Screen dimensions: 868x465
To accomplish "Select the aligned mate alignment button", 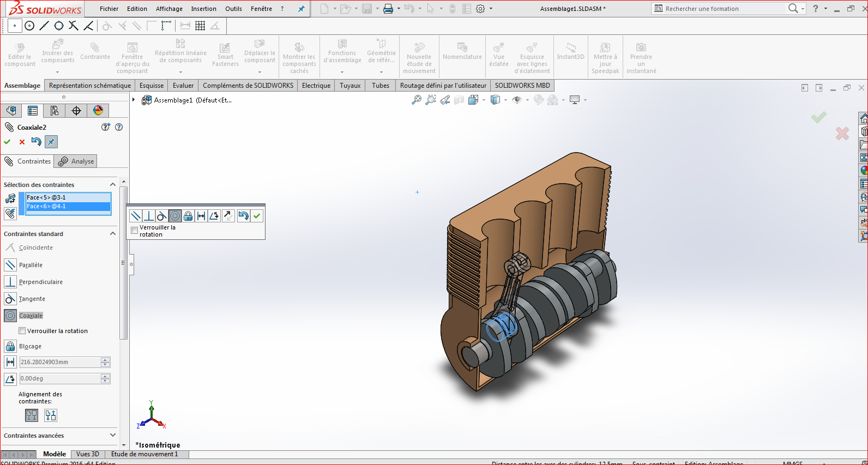I will point(32,415).
